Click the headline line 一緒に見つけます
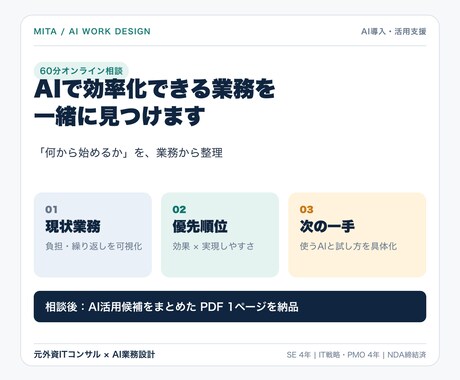Screen dimensions: 460x380 tap(119, 116)
